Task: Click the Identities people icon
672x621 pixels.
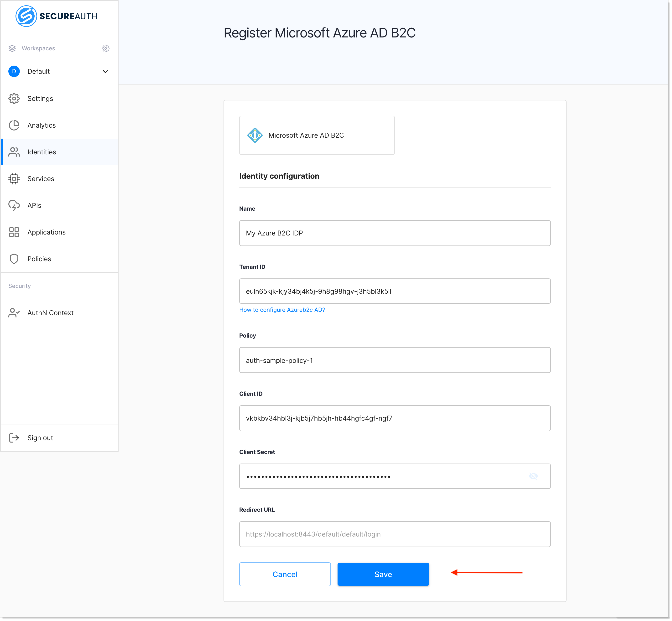Action: click(x=14, y=152)
